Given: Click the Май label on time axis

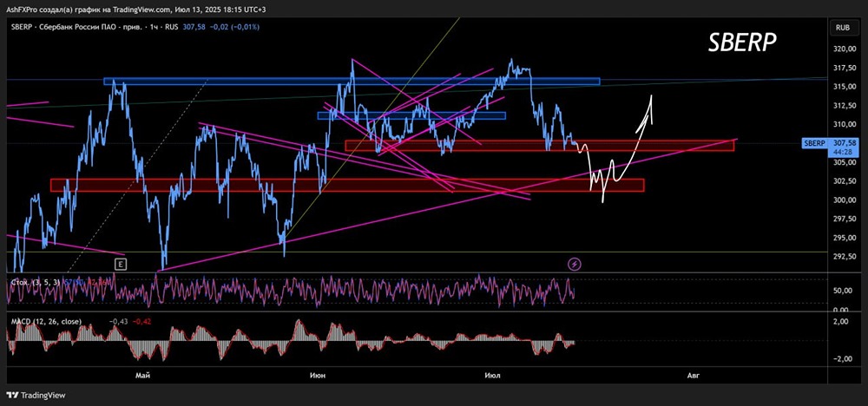Looking at the screenshot, I should [143, 376].
